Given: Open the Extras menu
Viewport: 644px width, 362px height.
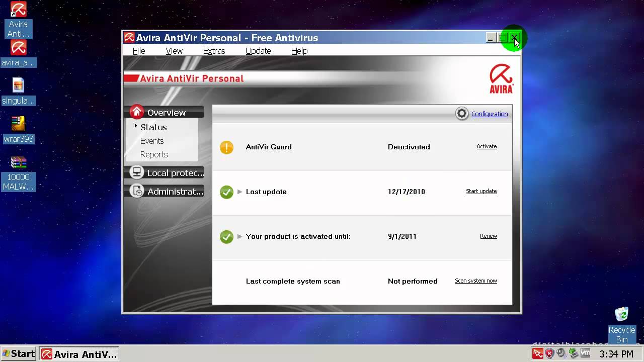Looking at the screenshot, I should [x=214, y=51].
